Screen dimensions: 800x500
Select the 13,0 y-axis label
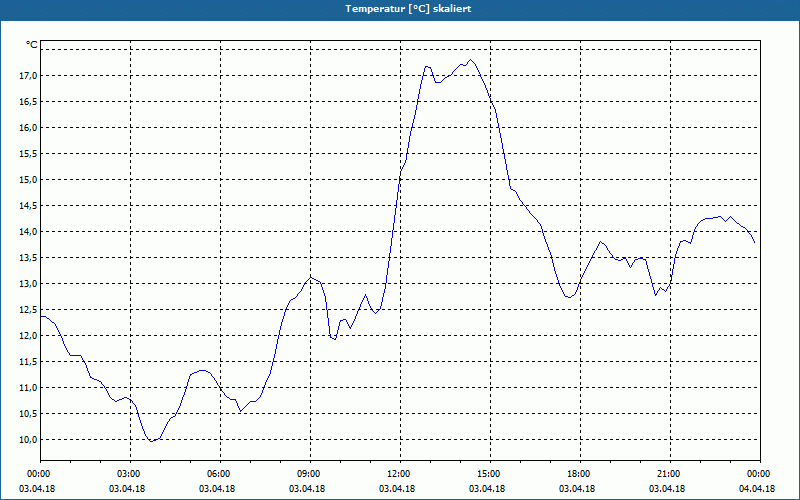(28, 284)
